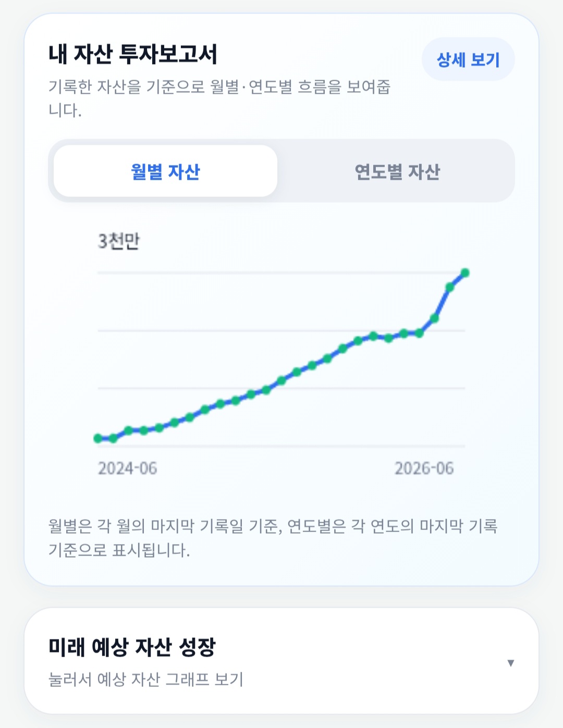Click the 3천만 y-axis label
The height and width of the screenshot is (728, 563).
coord(119,241)
